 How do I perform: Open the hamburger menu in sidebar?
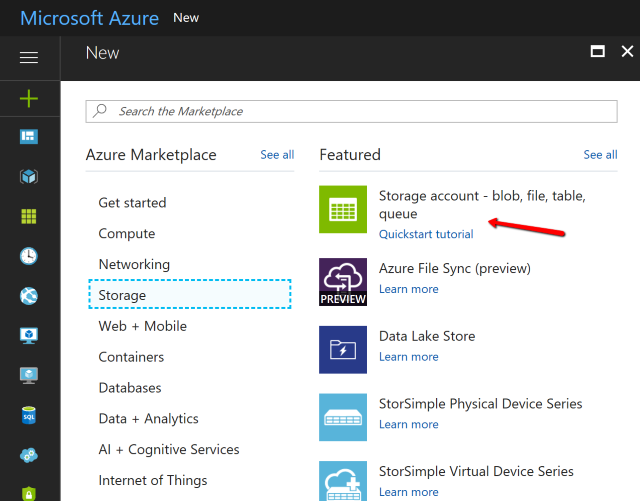point(29,57)
